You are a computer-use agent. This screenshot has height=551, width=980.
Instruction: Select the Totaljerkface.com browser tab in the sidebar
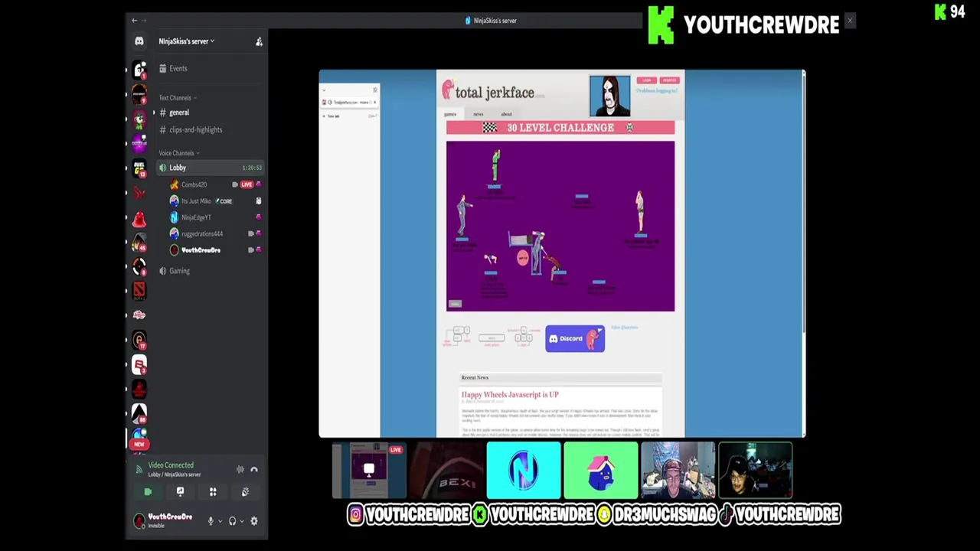[x=349, y=102]
